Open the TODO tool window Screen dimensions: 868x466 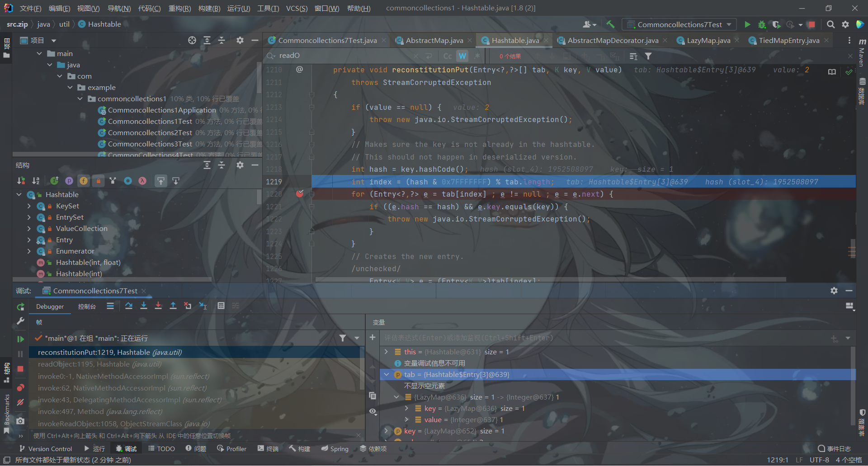pos(161,449)
